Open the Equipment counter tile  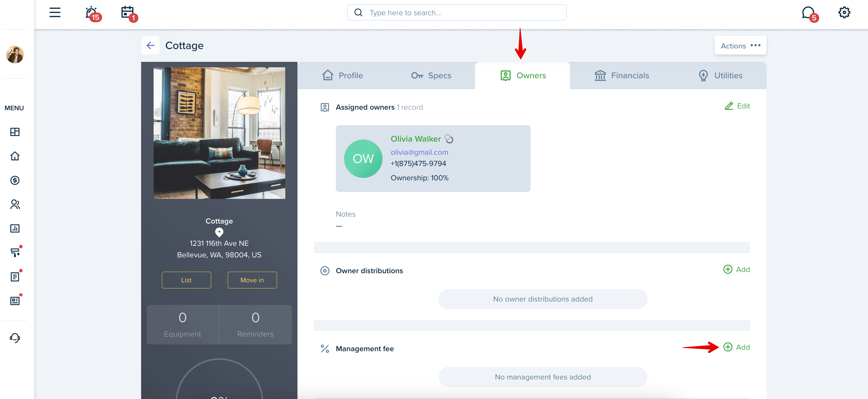tap(183, 325)
